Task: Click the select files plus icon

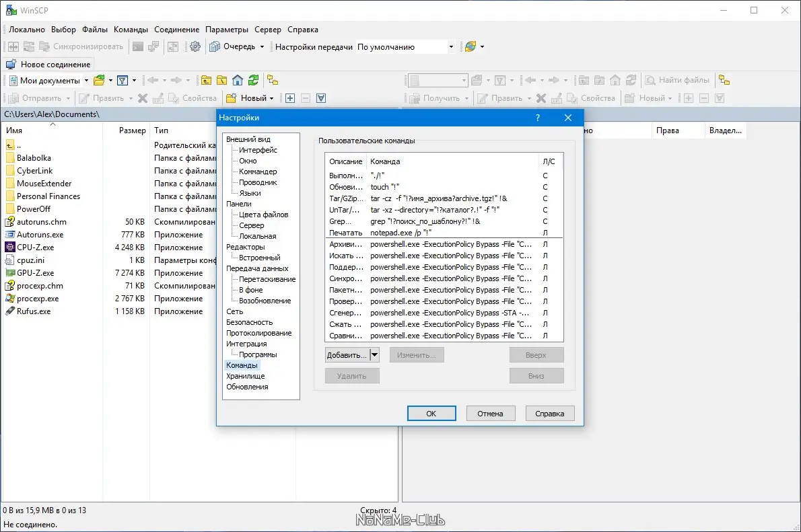Action: tap(290, 98)
